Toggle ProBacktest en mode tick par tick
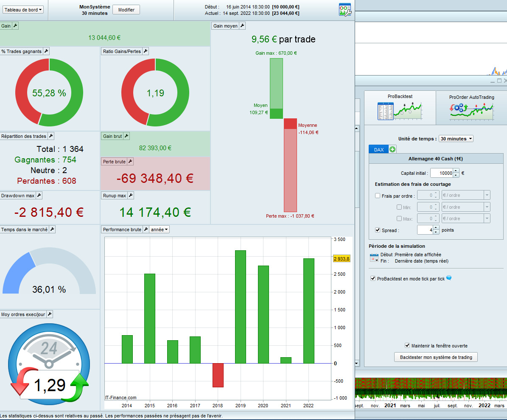Image resolution: width=507 pixels, height=420 pixels. pos(373,278)
